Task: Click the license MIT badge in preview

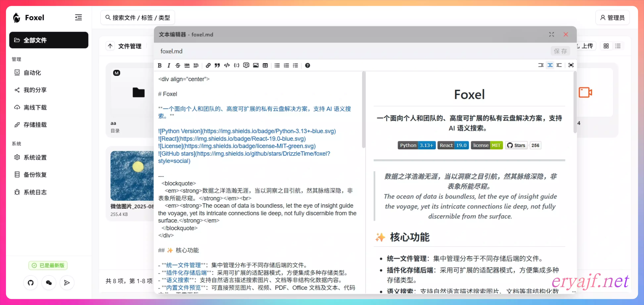Action: click(x=487, y=145)
